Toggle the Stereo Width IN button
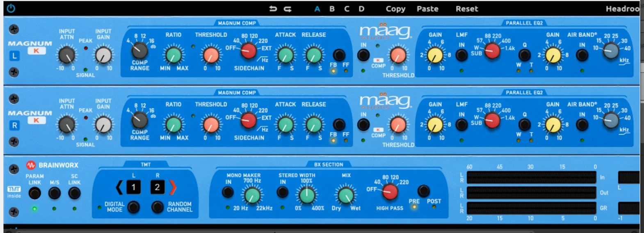Image resolution: width=644 pixels, height=233 pixels. pos(282,192)
